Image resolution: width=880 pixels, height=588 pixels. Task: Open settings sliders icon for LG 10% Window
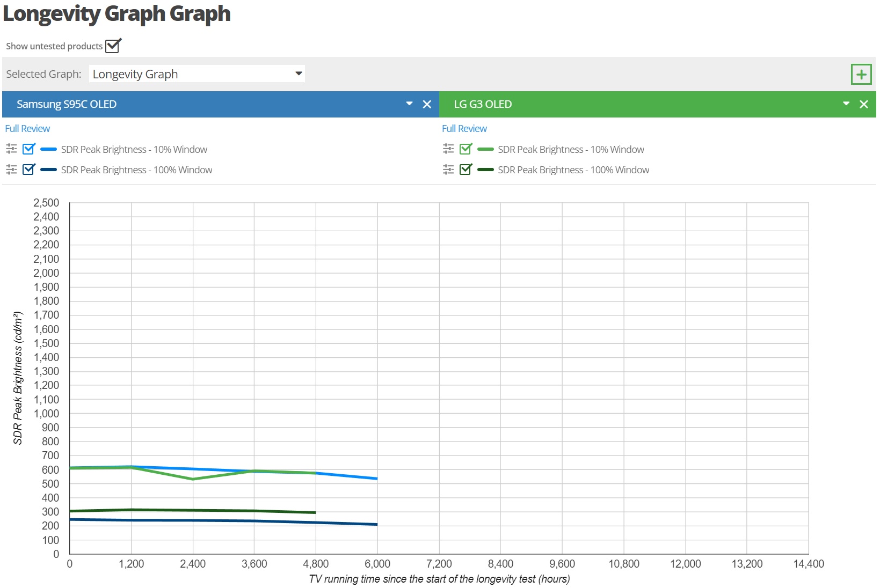click(x=448, y=149)
